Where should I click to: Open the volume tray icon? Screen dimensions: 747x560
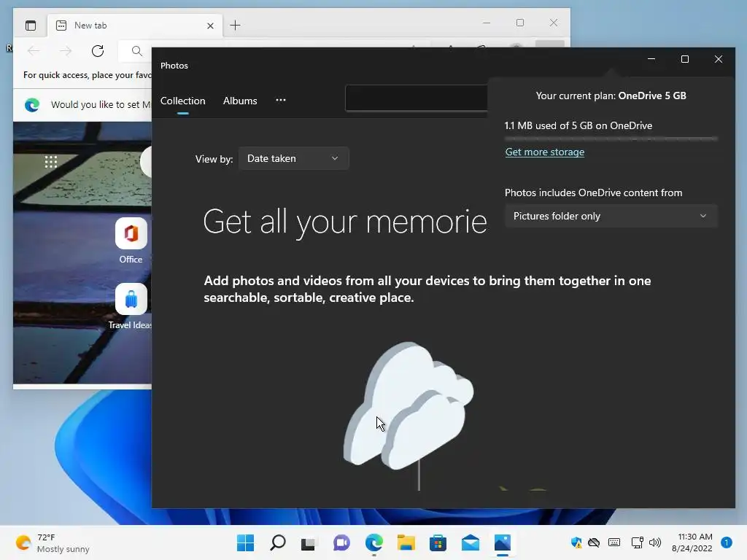coord(655,542)
